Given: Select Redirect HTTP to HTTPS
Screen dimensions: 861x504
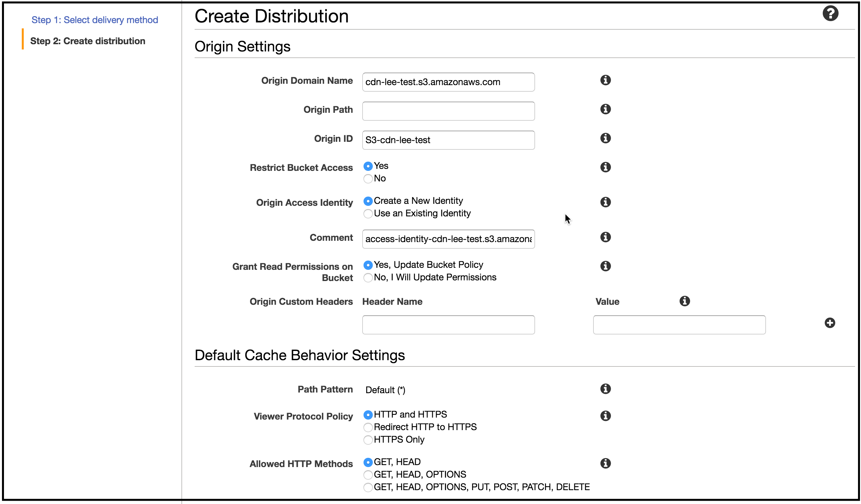Looking at the screenshot, I should [x=368, y=427].
